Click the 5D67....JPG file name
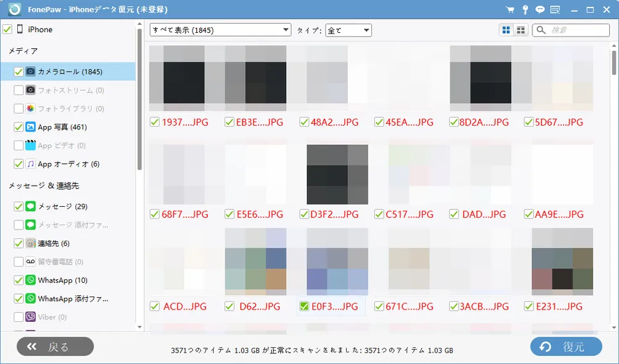 tap(559, 123)
